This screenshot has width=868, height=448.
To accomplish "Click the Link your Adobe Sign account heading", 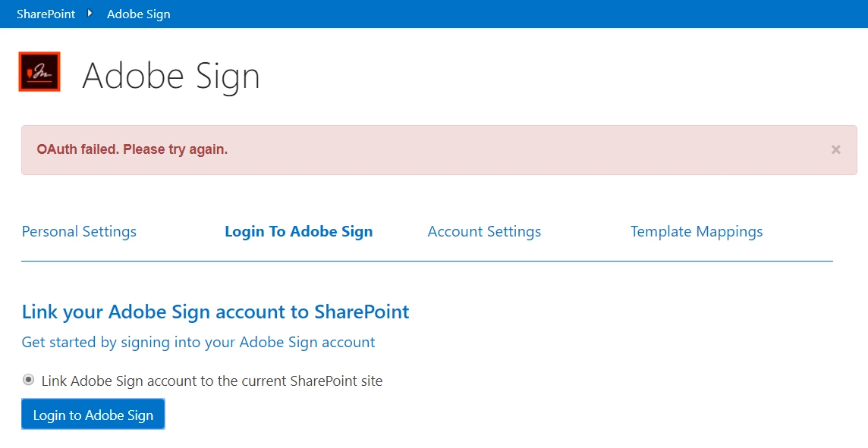I will pyautogui.click(x=215, y=312).
